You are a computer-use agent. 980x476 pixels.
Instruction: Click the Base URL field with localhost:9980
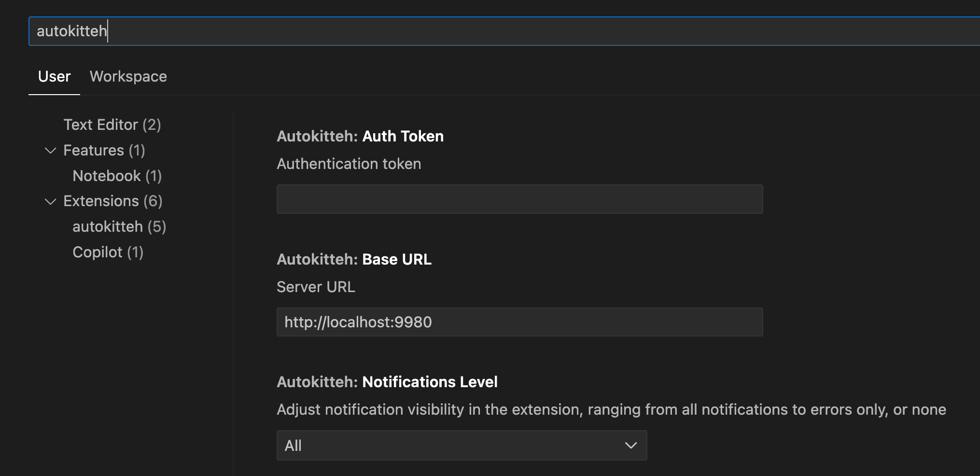(519, 322)
